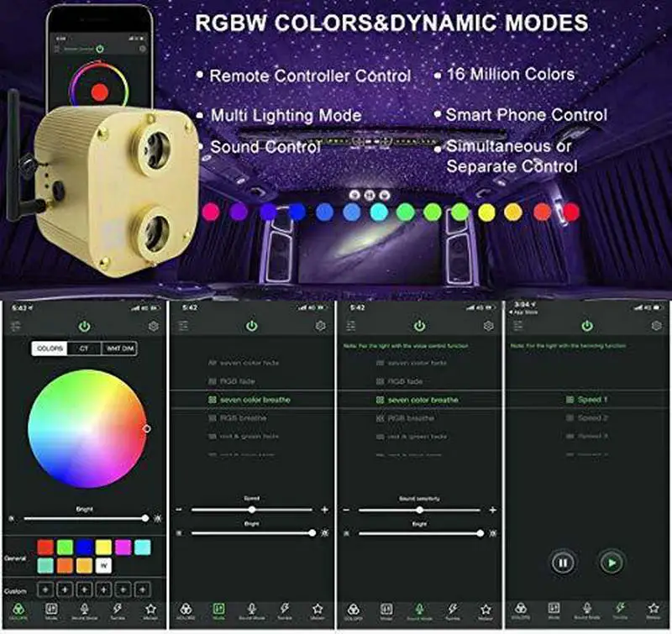Go back to App Store link
The height and width of the screenshot is (634, 672).
point(522,312)
